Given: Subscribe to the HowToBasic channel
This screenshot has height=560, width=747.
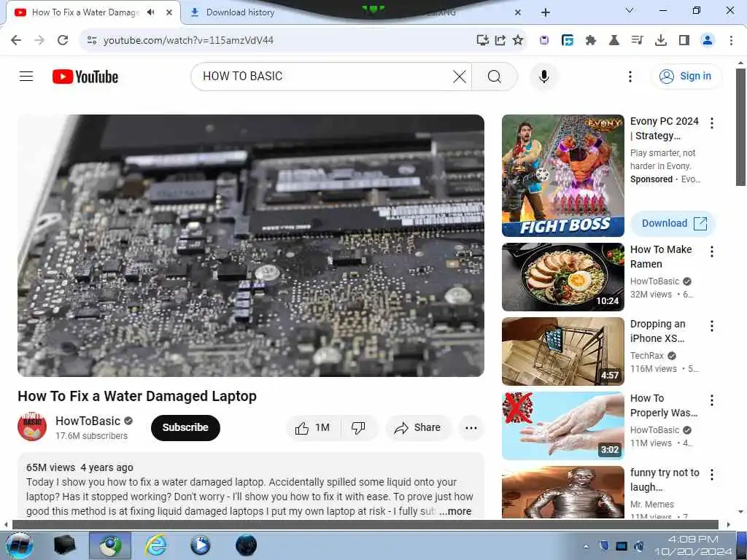Looking at the screenshot, I should coord(185,427).
